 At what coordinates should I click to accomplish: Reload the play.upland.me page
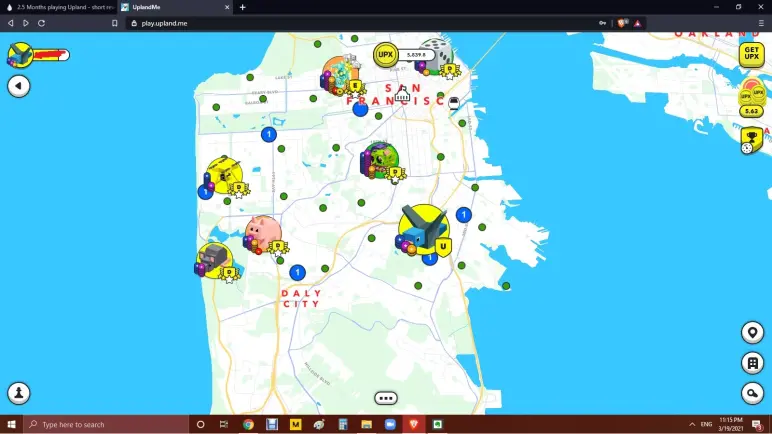(41, 23)
